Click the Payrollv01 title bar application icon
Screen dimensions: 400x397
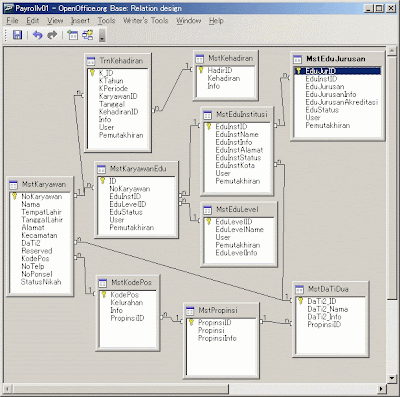click(9, 8)
